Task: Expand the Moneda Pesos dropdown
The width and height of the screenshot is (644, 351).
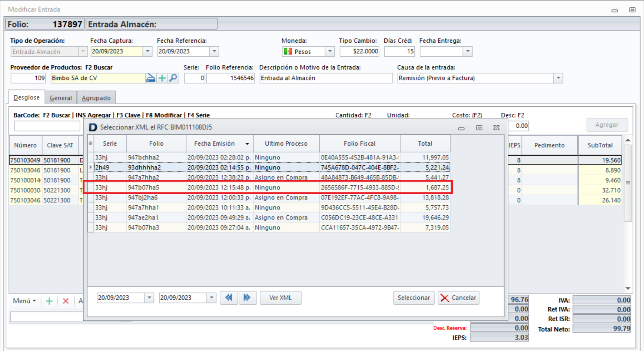Action: coord(329,52)
